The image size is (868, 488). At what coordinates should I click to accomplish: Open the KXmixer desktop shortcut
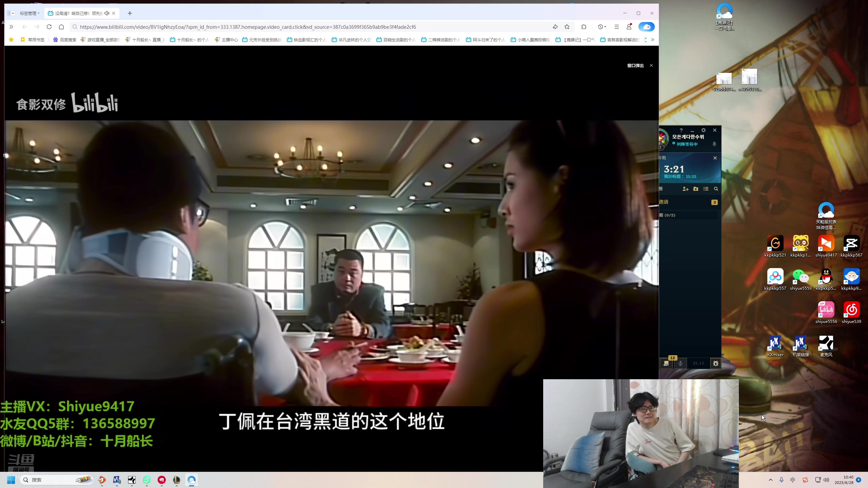tap(775, 346)
